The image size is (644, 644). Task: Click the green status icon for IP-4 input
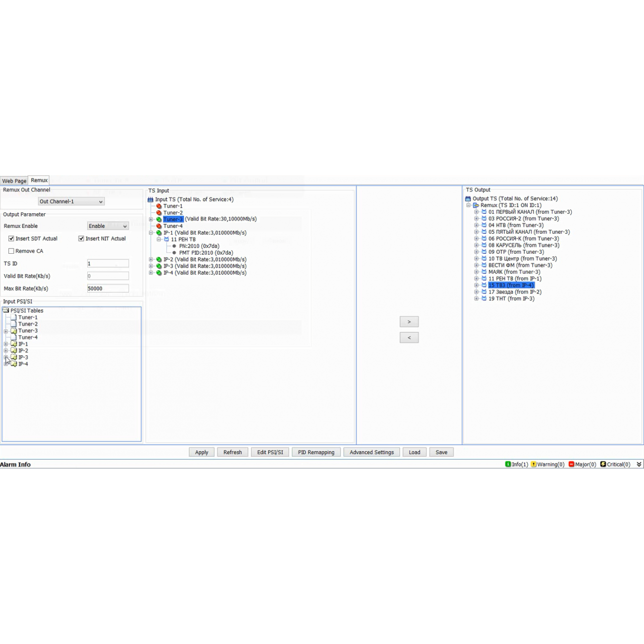tap(159, 273)
